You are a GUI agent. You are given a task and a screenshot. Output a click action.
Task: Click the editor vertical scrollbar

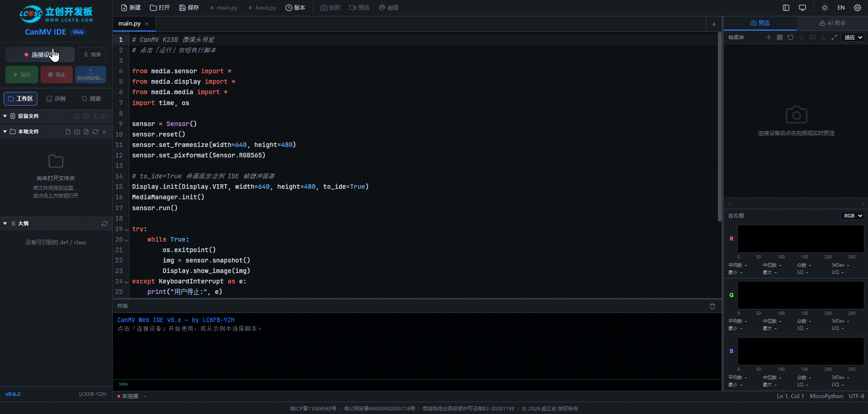click(x=719, y=126)
